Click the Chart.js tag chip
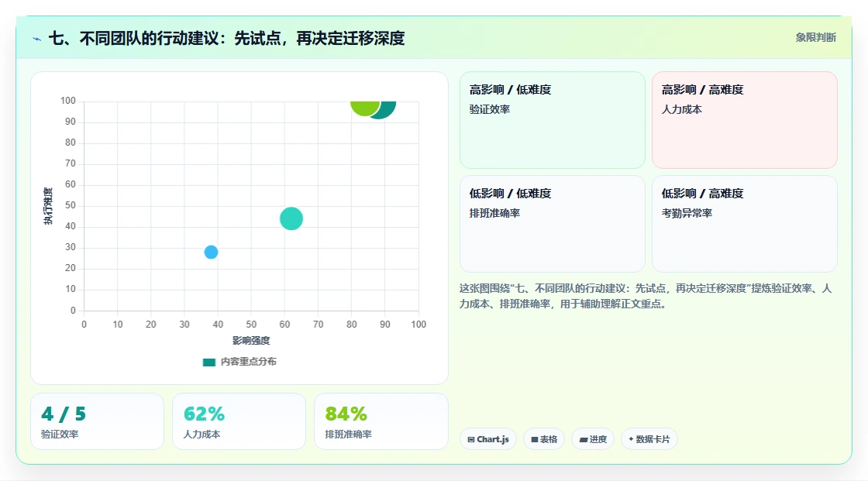868x481 pixels. pyautogui.click(x=488, y=439)
